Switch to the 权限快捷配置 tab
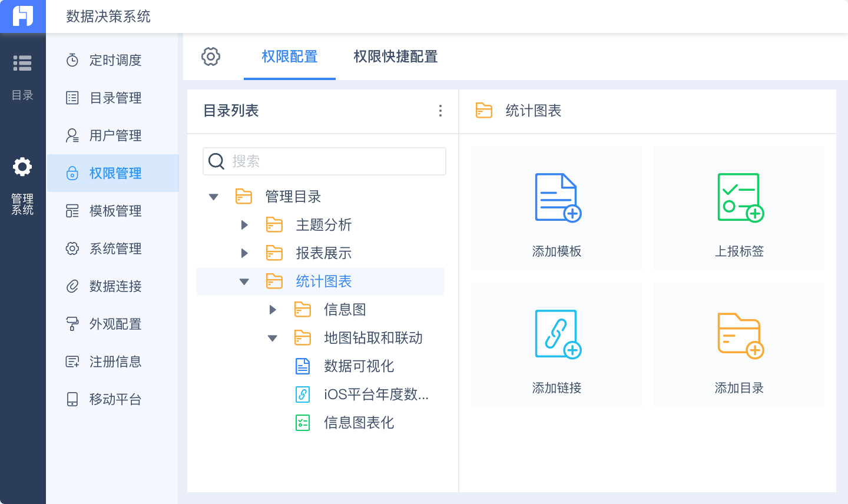848x504 pixels. [x=395, y=57]
